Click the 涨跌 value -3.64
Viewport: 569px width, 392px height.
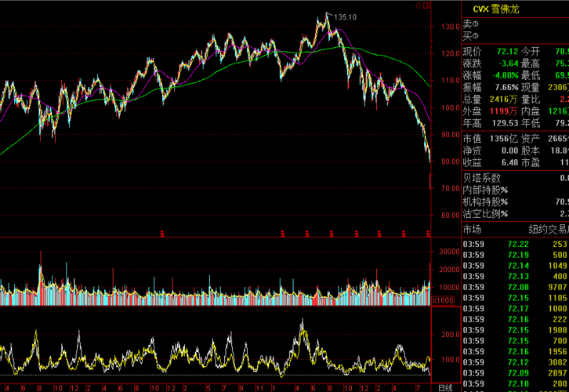[509, 64]
